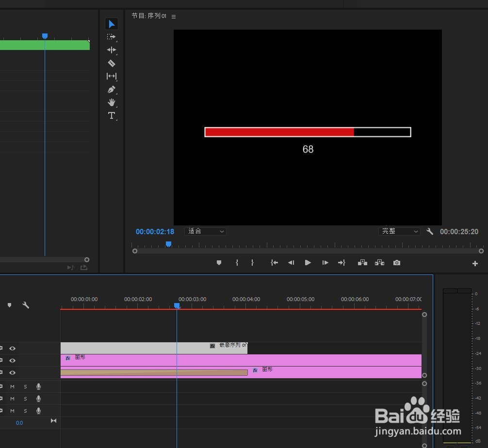The image size is (488, 448).
Task: Add a marker using the timeline marker icon
Action: 10,305
